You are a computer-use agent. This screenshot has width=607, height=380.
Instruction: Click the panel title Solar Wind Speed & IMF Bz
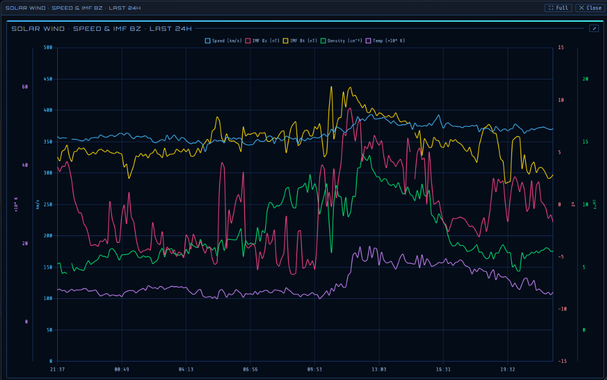point(101,29)
